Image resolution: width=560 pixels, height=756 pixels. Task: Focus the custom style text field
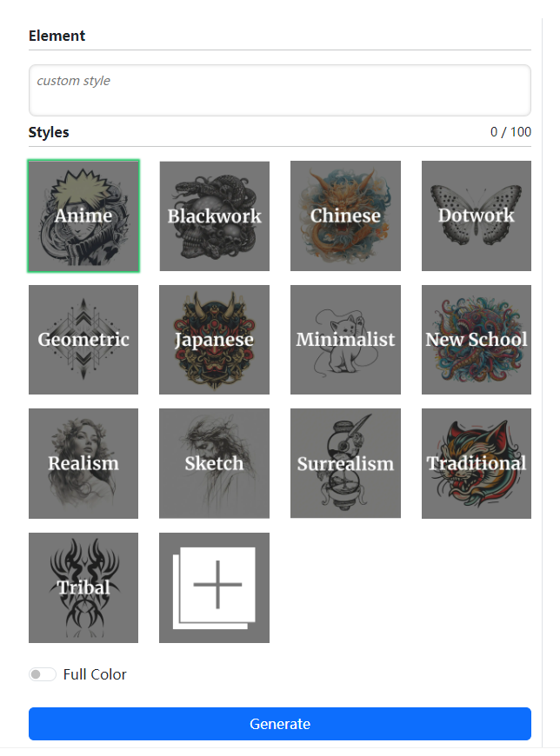tap(280, 90)
